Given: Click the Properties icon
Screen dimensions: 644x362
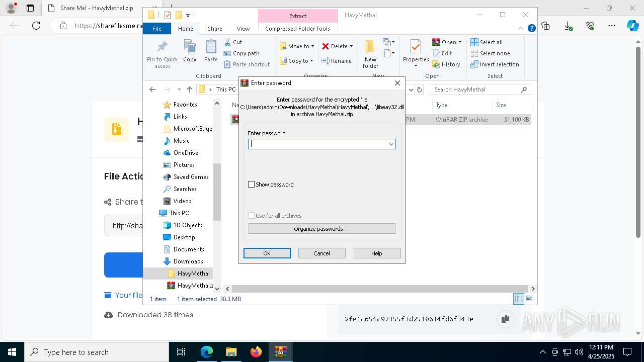Looking at the screenshot, I should tap(416, 47).
